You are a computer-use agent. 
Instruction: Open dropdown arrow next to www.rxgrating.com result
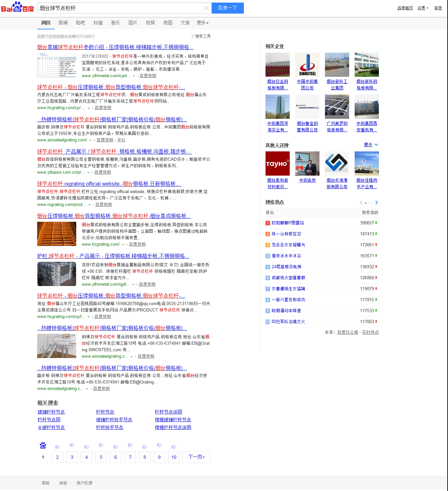[x=89, y=205]
